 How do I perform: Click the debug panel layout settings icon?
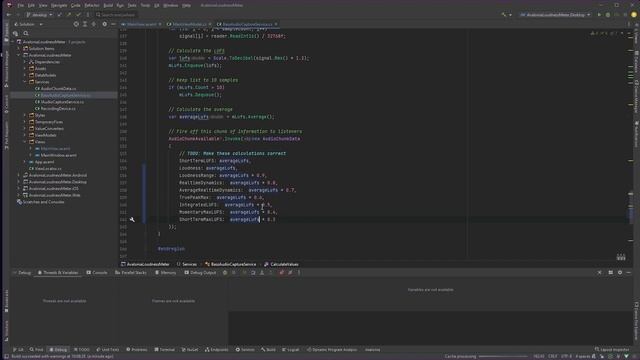pos(611,272)
